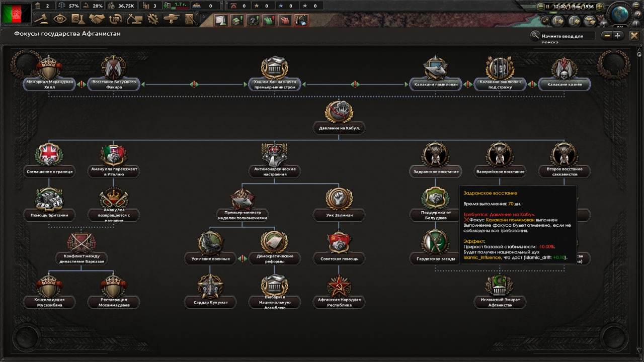The width and height of the screenshot is (644, 362).
Task: Choose focus Реставрация Мохаммадзаев
Action: pos(114,302)
